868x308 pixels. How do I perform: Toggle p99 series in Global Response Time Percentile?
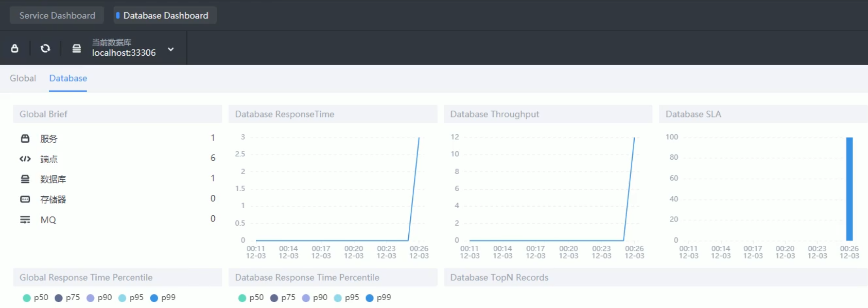tap(163, 298)
